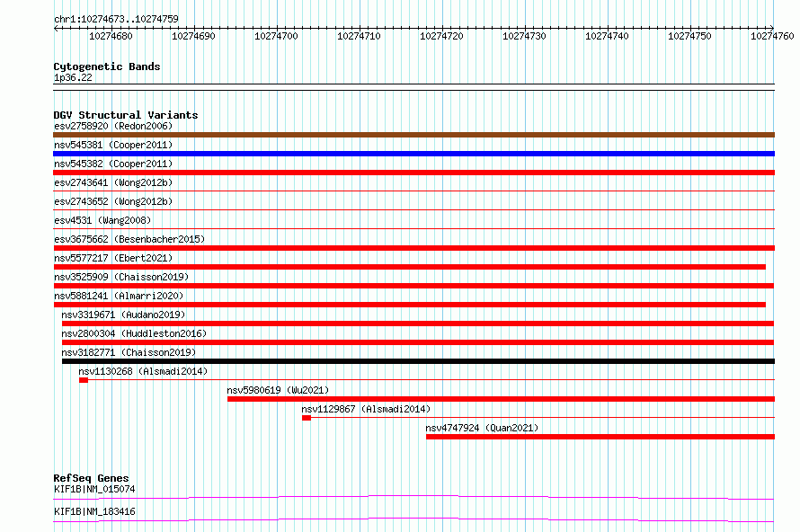Viewport: 800px width, 532px height.
Task: Click the 10274710 ruler position marker
Action: (360, 36)
